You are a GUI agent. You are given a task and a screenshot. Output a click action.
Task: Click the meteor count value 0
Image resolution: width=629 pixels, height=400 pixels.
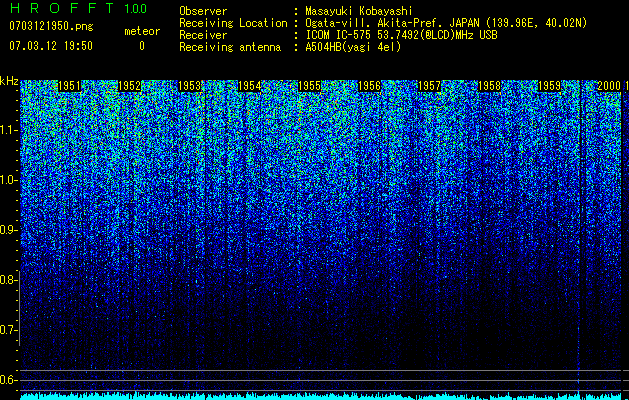(142, 46)
